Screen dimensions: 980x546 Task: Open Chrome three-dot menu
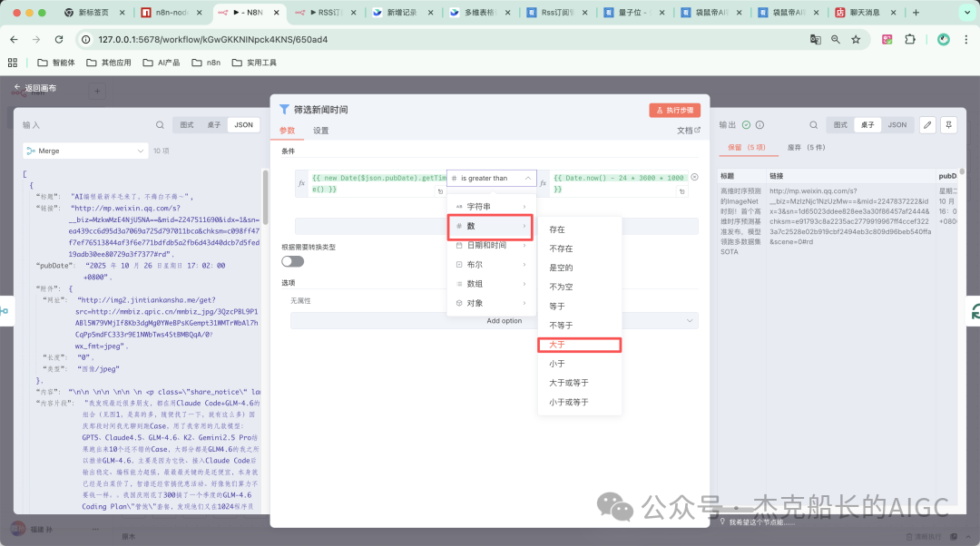[966, 39]
